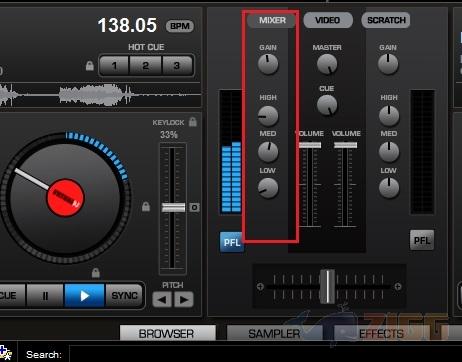Open the Browser tab
This screenshot has height=362, width=462.
[167, 333]
